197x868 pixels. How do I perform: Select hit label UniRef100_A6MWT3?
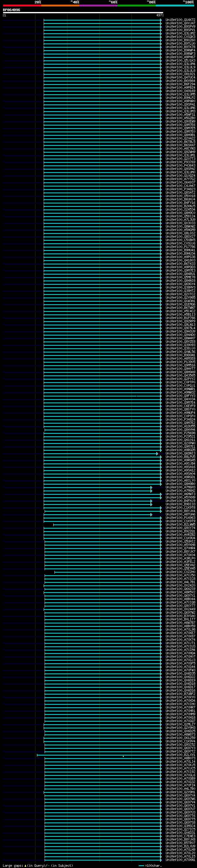coord(180,494)
